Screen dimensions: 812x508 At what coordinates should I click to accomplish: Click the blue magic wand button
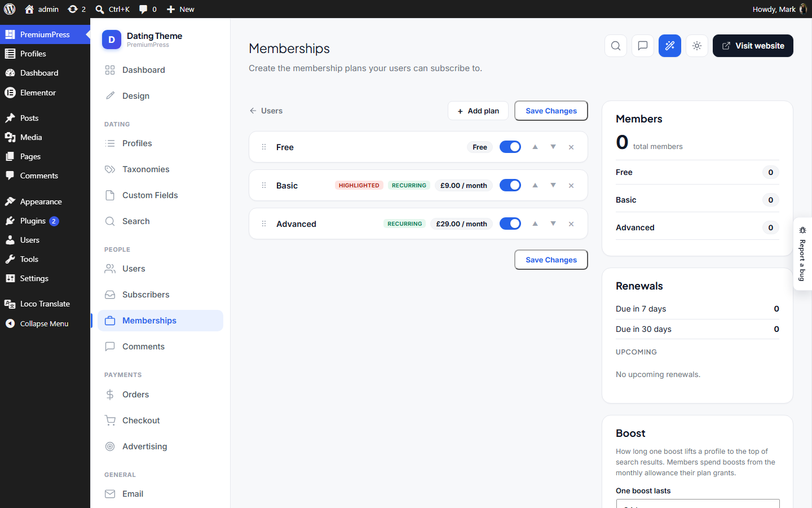point(670,46)
